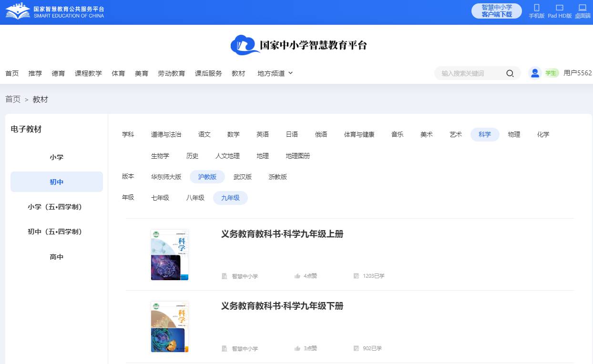
Task: Click the selected 科学 subject
Action: 485,134
